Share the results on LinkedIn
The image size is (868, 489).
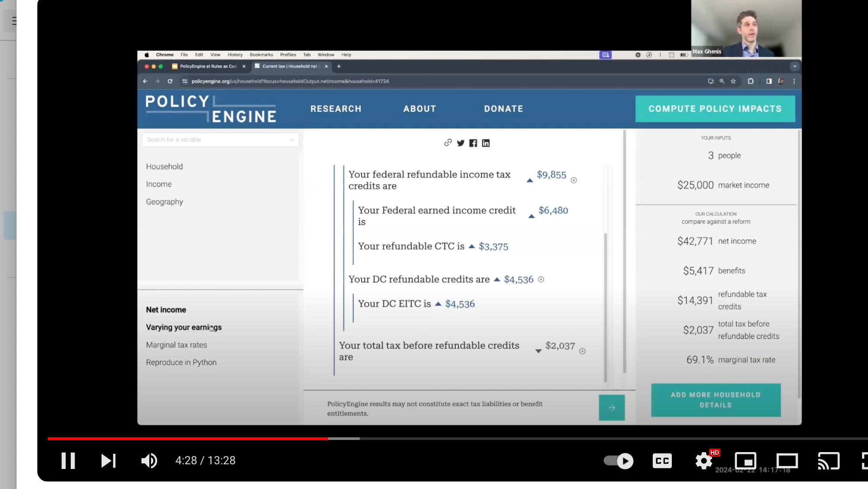click(486, 143)
